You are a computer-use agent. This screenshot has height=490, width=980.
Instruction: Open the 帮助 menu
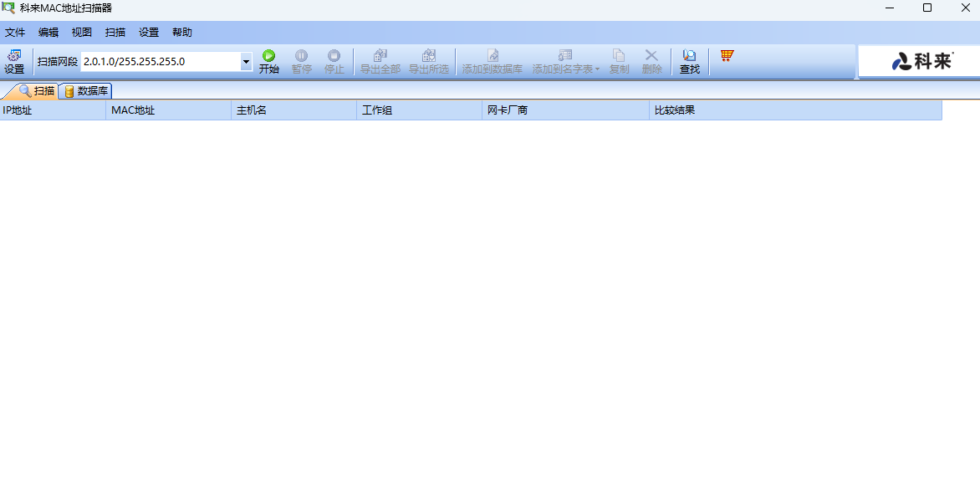pyautogui.click(x=181, y=33)
